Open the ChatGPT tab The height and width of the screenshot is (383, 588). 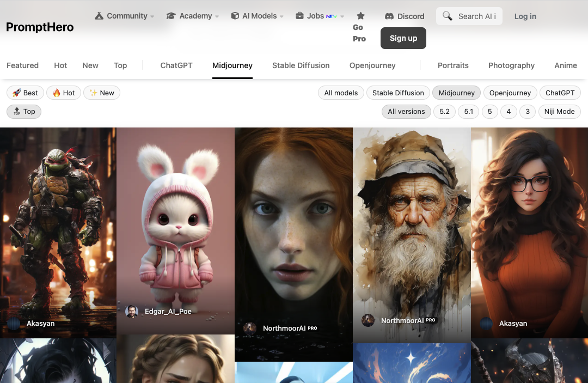point(176,65)
